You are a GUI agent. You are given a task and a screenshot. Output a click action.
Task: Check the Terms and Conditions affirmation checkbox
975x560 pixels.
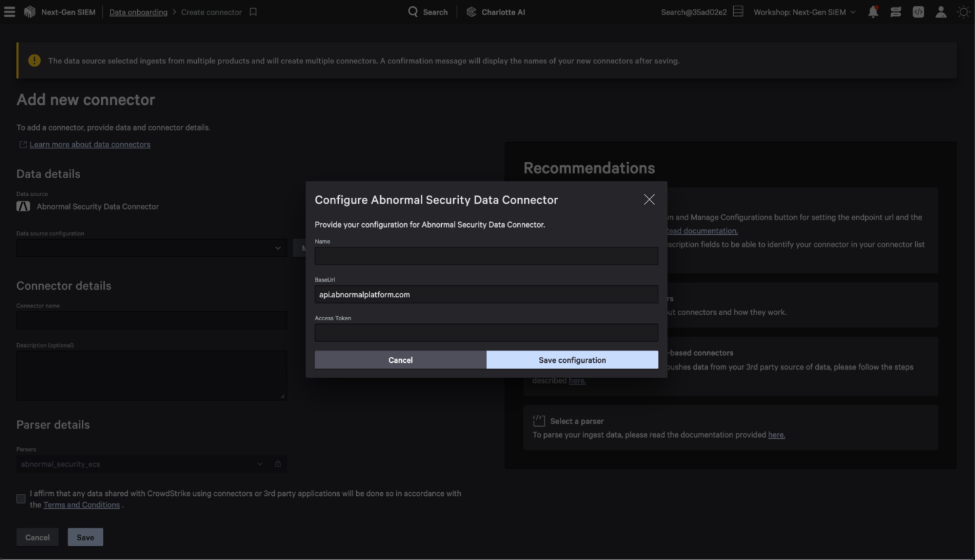pos(20,498)
